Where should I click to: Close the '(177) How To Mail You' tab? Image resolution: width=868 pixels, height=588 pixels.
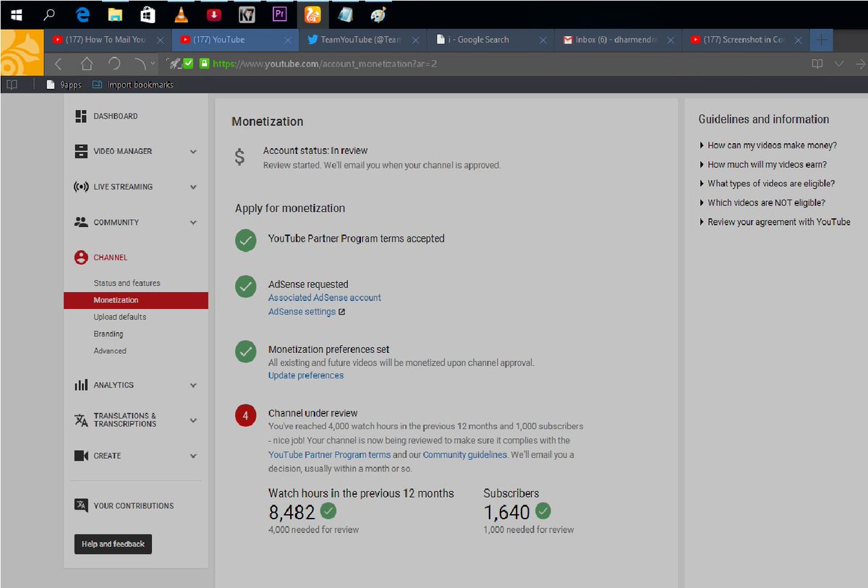[161, 41]
